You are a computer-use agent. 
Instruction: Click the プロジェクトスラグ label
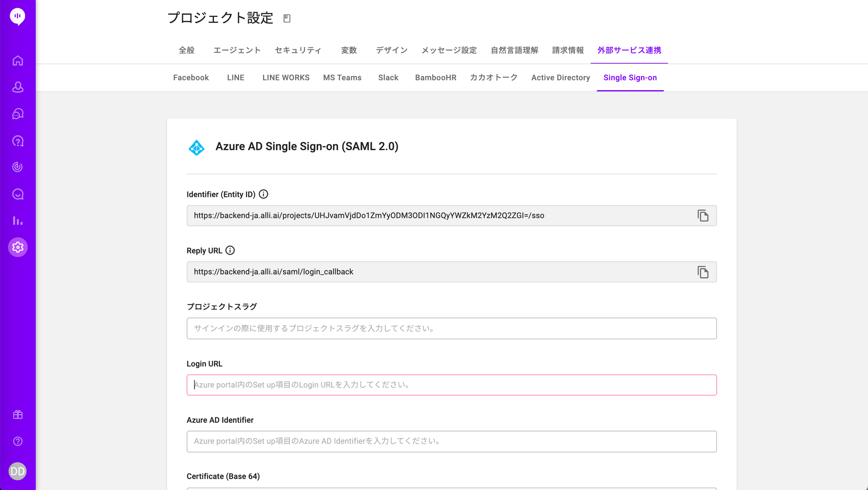(222, 307)
